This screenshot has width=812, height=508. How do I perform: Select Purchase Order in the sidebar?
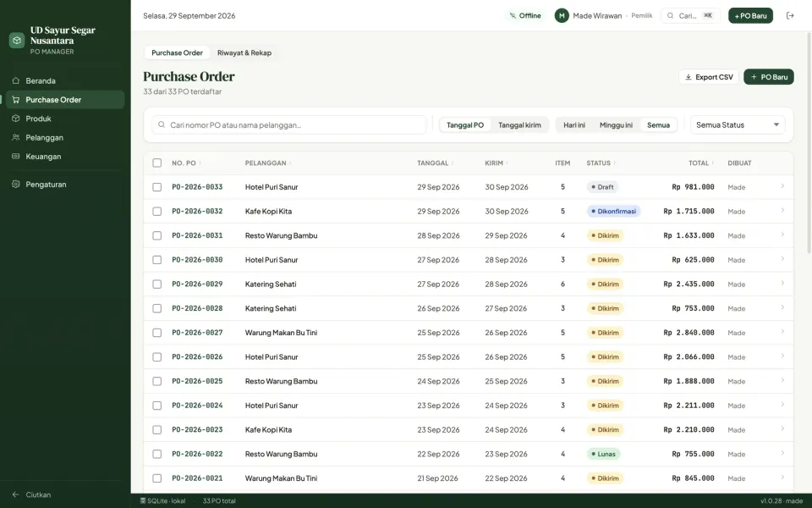(65, 100)
